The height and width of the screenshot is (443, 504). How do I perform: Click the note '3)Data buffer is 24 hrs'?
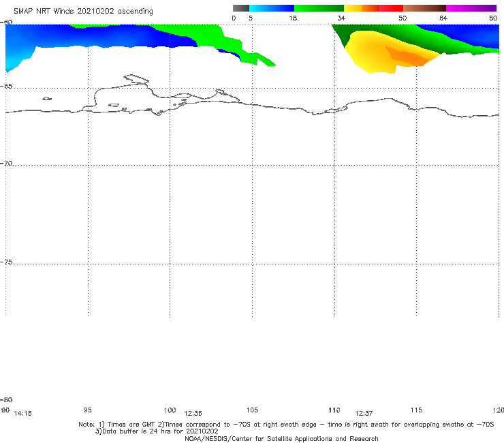pos(157,431)
